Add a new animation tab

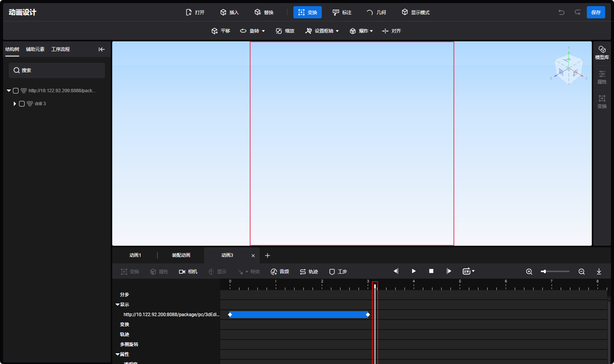point(267,255)
